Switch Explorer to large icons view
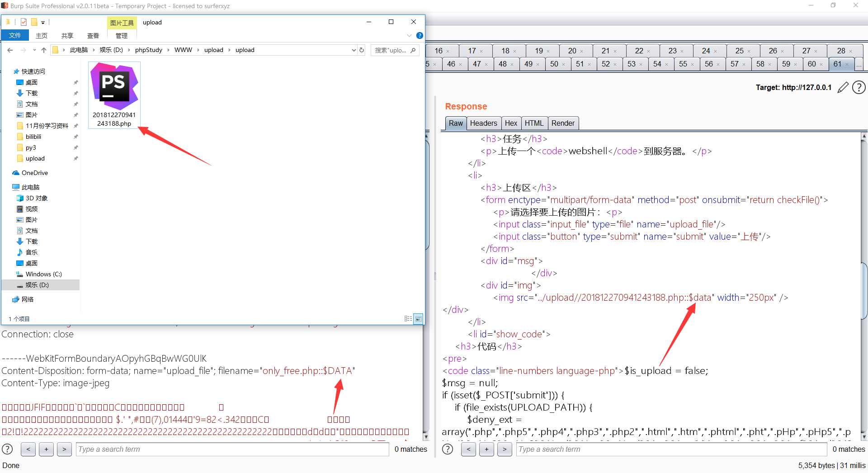This screenshot has height=473, width=868. click(x=418, y=319)
